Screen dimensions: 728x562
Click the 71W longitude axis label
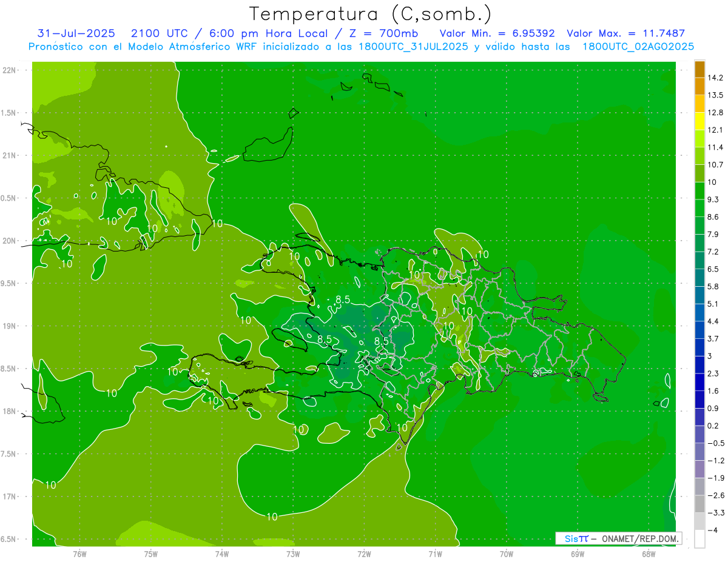[x=435, y=554]
